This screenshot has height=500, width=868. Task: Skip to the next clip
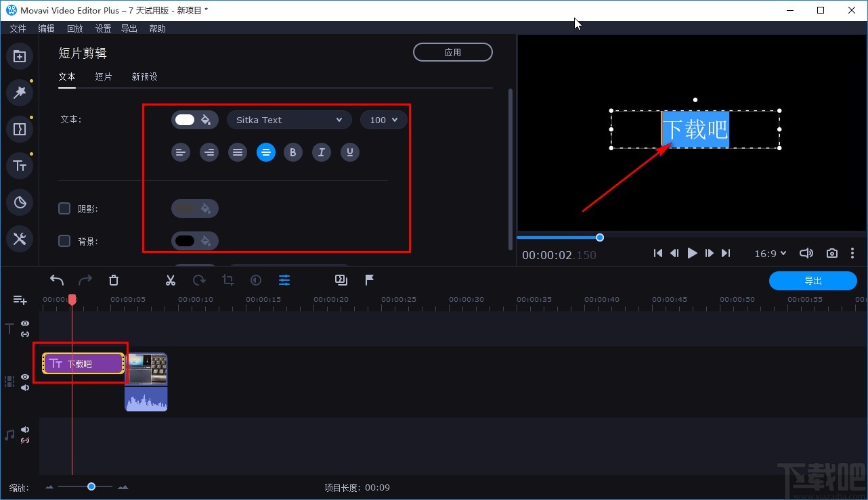click(x=726, y=253)
